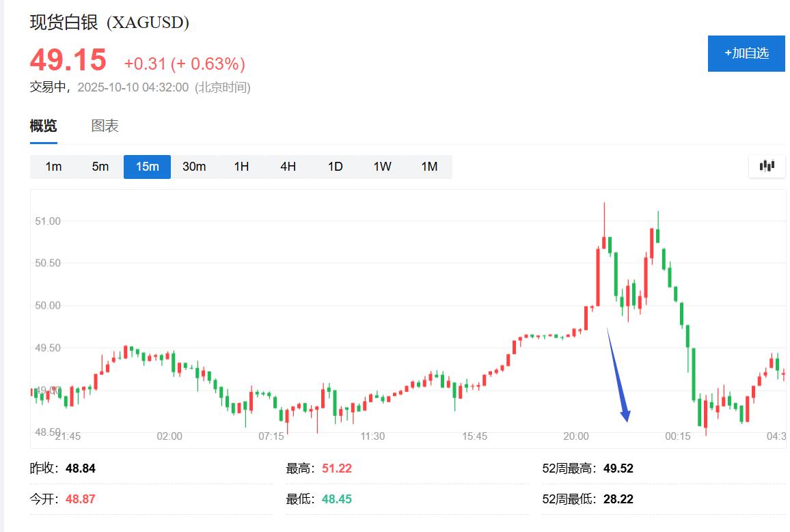Open the candlestick chart type icon

[x=767, y=166]
